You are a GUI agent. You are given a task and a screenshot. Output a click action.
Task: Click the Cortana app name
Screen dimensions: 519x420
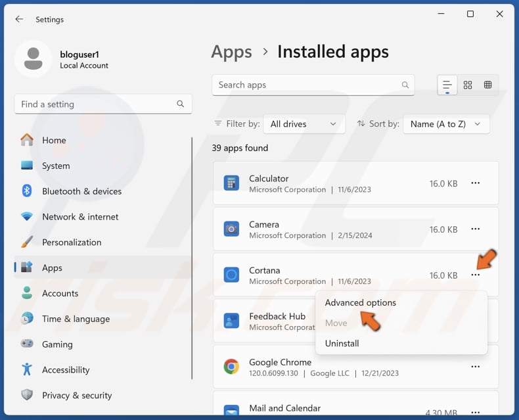tap(265, 270)
